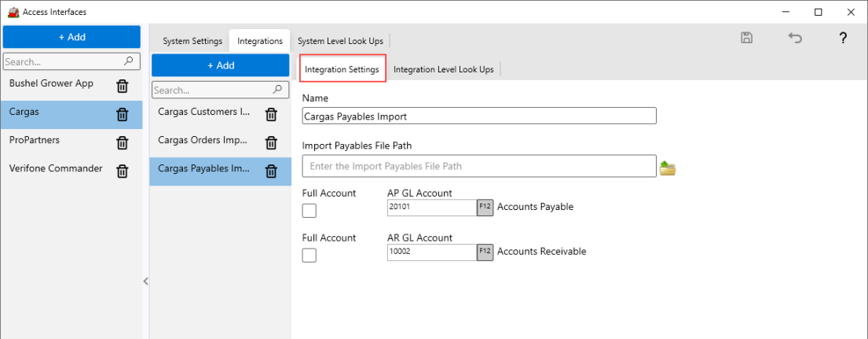
Task: Collapse the left interfaces panel arrow
Action: 145,282
